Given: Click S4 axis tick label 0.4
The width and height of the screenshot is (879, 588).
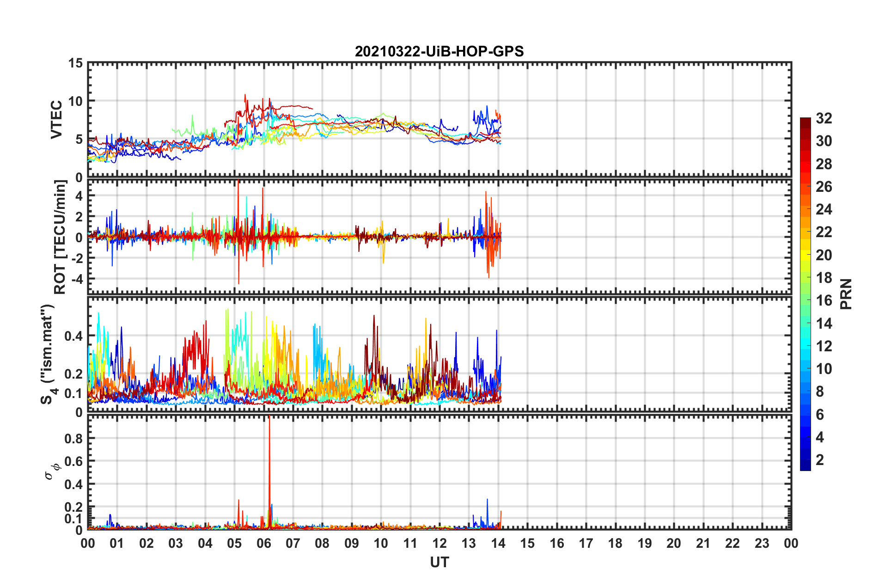Looking at the screenshot, I should point(73,336).
